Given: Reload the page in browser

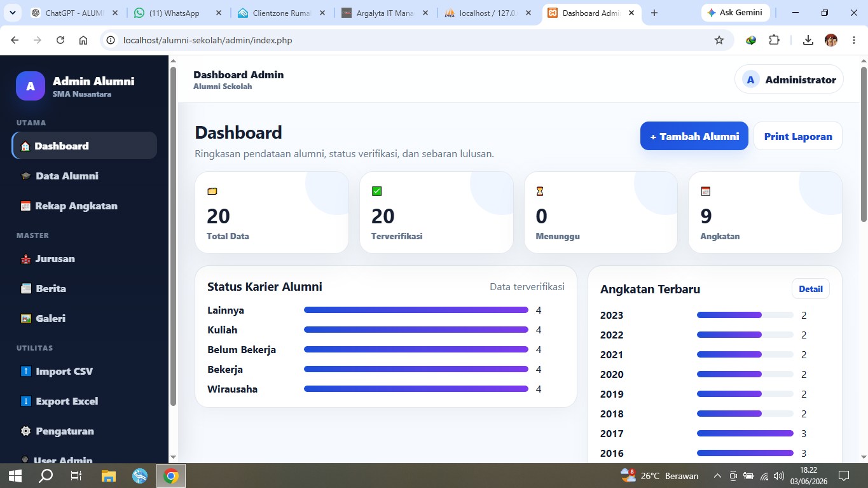Looking at the screenshot, I should [60, 40].
